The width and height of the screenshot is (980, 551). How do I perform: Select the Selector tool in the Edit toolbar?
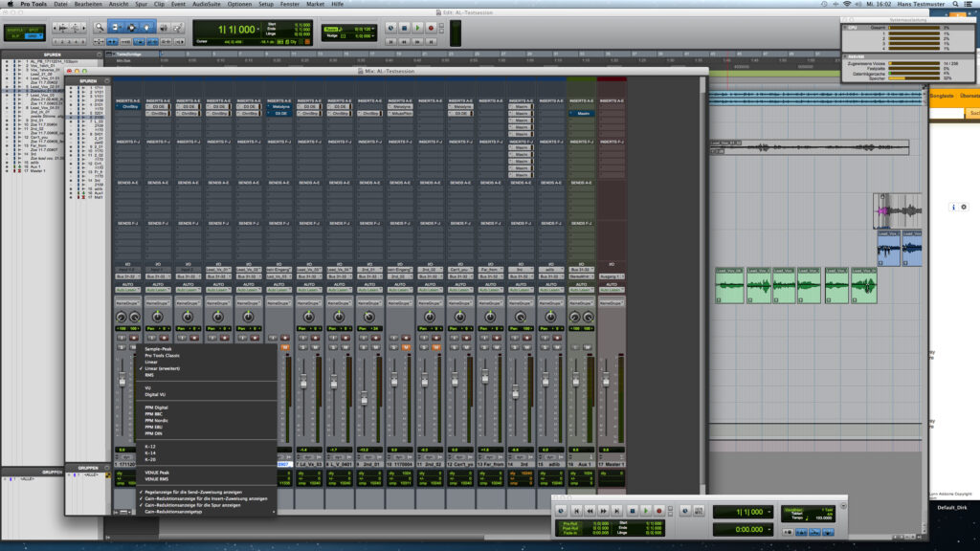[131, 28]
